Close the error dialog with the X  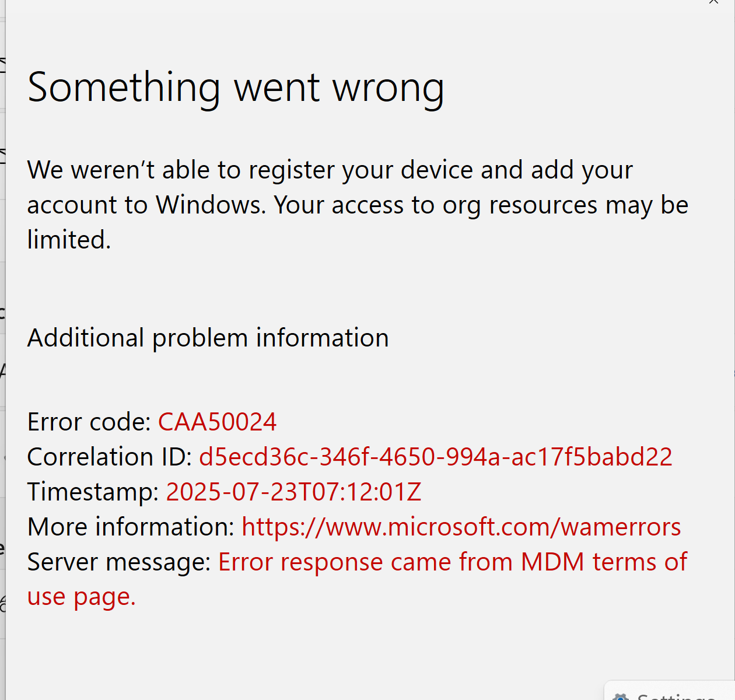tap(713, 3)
